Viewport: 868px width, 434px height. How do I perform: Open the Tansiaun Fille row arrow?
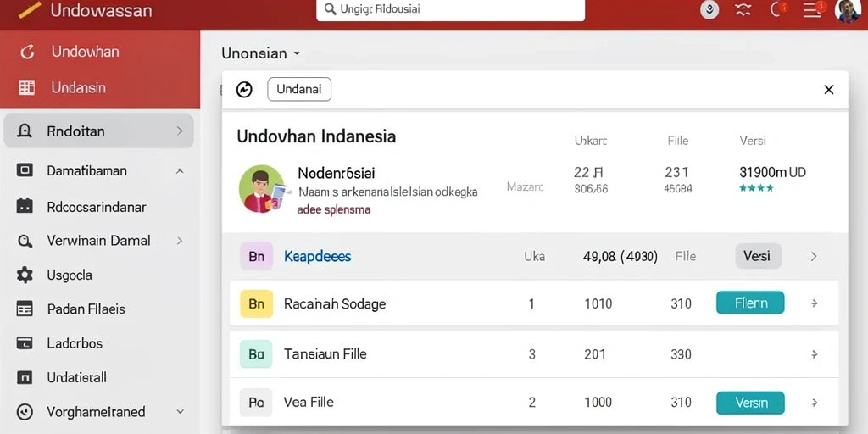coord(815,354)
